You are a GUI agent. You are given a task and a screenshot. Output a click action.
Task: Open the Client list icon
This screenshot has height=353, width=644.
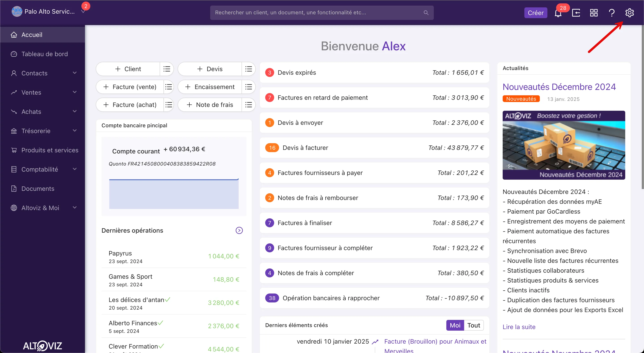point(167,69)
